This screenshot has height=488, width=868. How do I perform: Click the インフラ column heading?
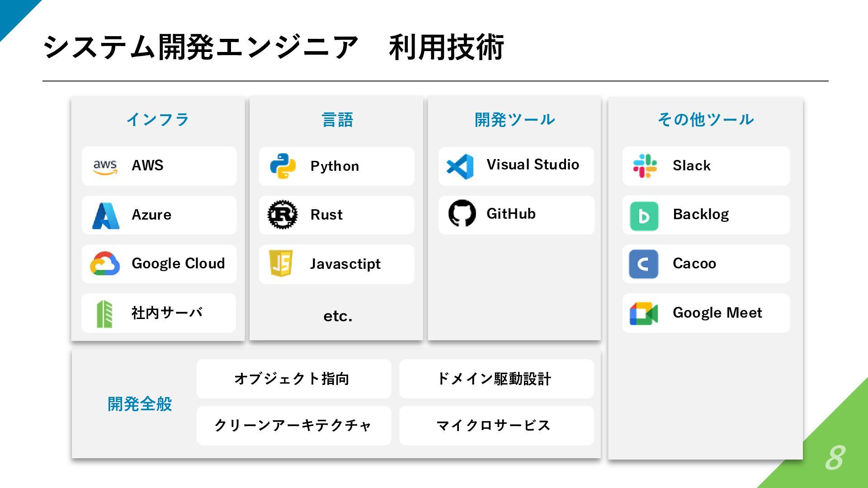click(157, 120)
